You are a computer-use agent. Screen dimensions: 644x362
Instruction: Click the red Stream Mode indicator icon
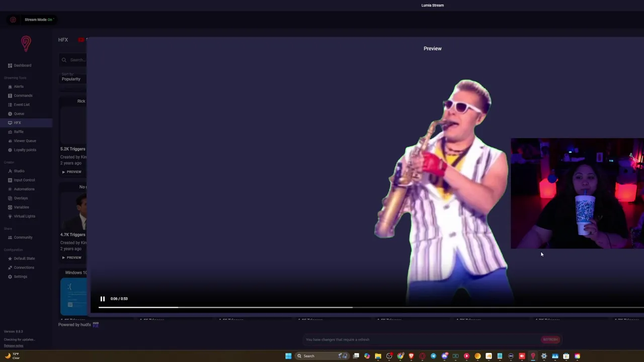pyautogui.click(x=13, y=20)
